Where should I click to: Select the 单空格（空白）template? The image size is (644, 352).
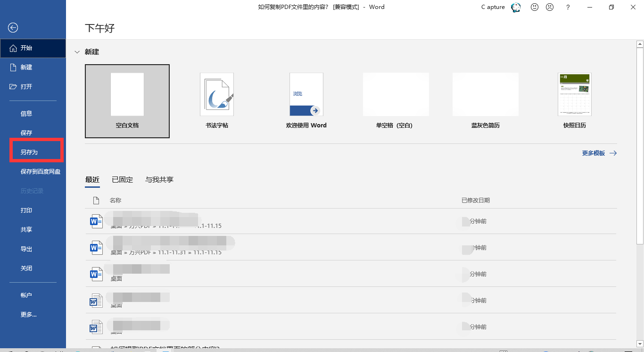tap(396, 101)
